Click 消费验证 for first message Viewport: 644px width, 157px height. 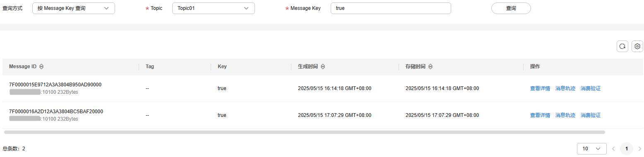(x=591, y=88)
